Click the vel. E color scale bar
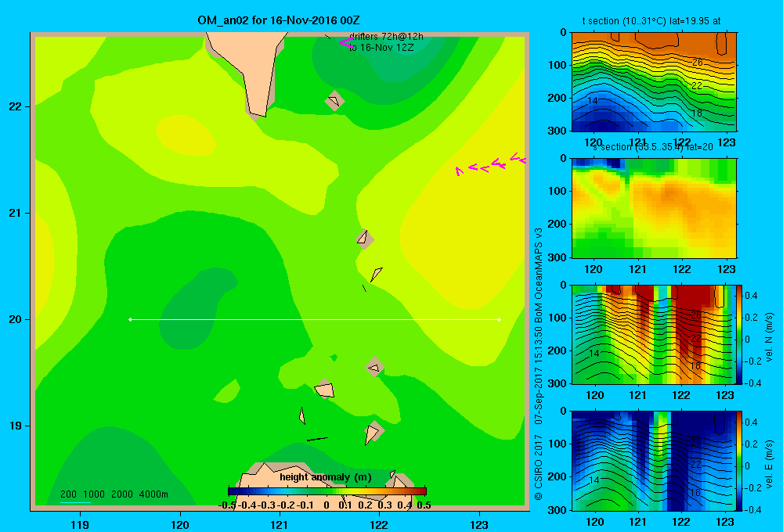 click(x=740, y=460)
